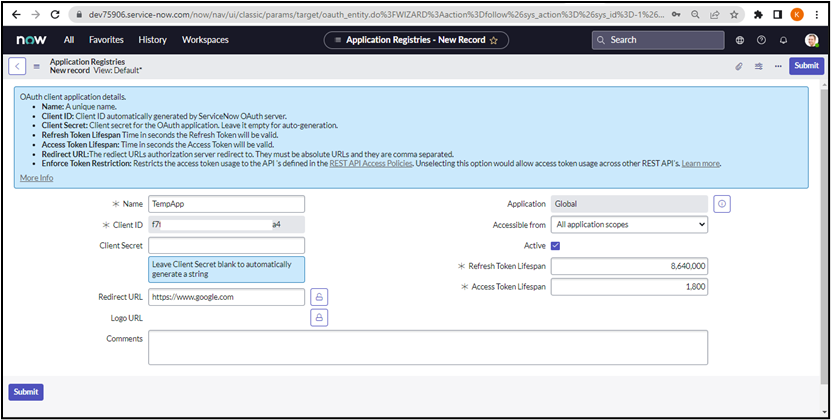Favorite page using the star icon
831x420 pixels.
point(493,40)
